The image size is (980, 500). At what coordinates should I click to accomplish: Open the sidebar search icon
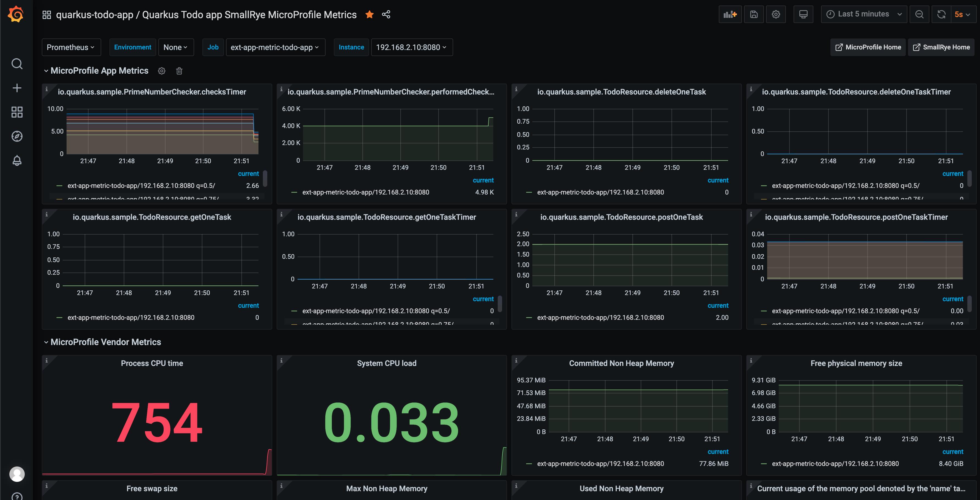pyautogui.click(x=17, y=64)
